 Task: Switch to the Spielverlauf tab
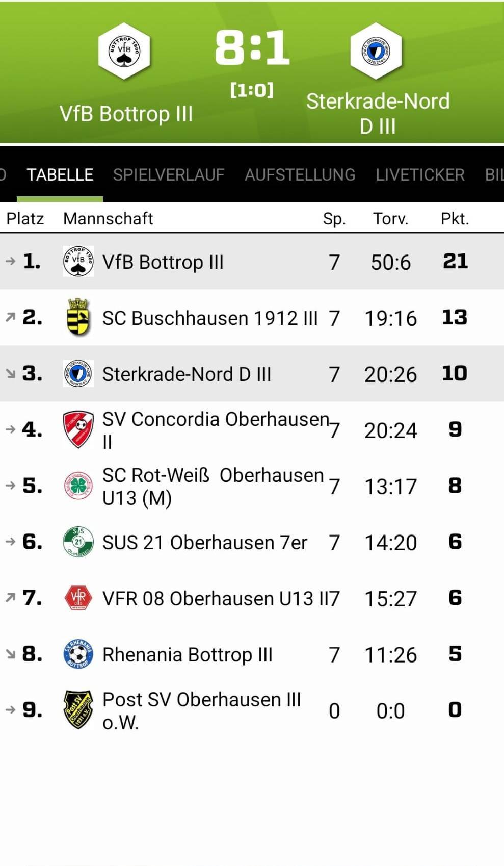tap(169, 175)
